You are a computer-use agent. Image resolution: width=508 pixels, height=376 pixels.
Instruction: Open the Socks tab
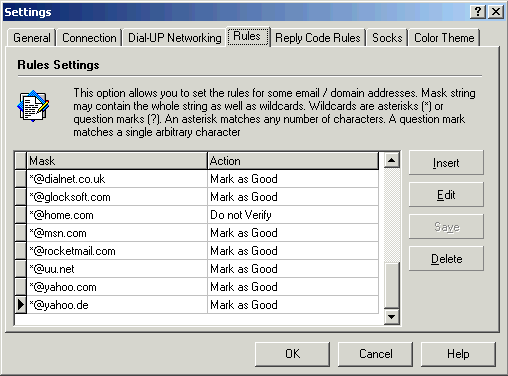(387, 38)
